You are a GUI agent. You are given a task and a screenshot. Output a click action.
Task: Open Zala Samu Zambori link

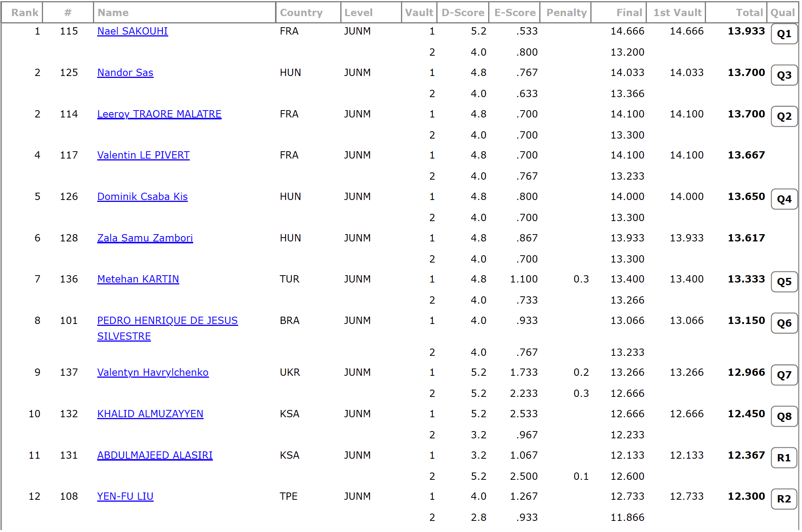pyautogui.click(x=145, y=238)
